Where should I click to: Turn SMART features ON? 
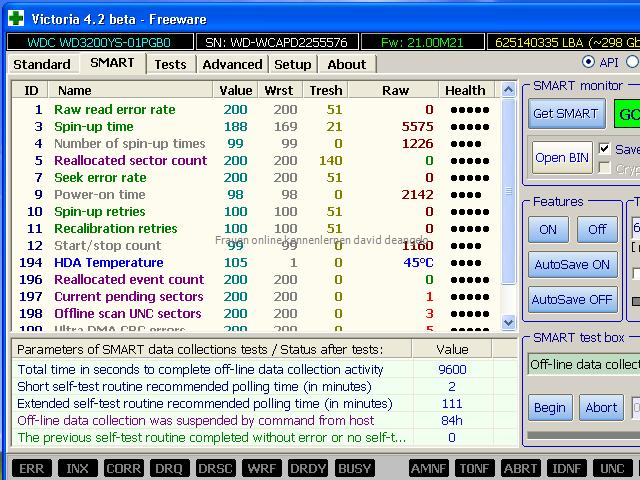(x=548, y=229)
